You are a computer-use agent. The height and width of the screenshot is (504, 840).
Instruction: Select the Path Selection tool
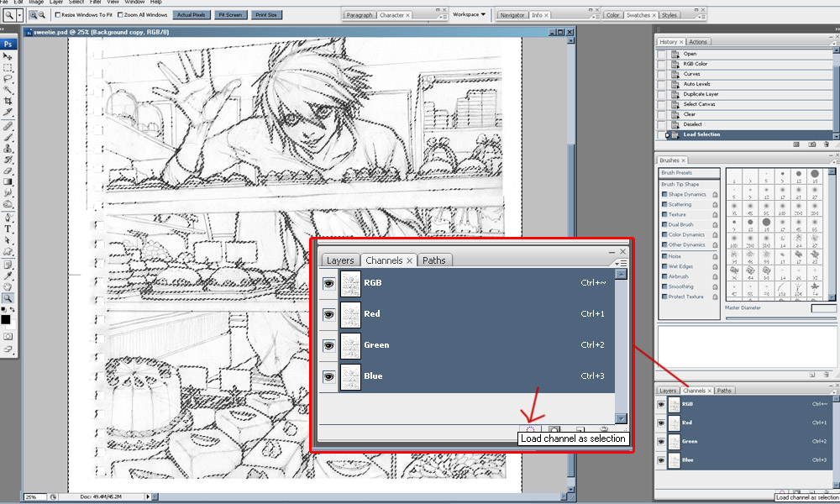pos(8,240)
